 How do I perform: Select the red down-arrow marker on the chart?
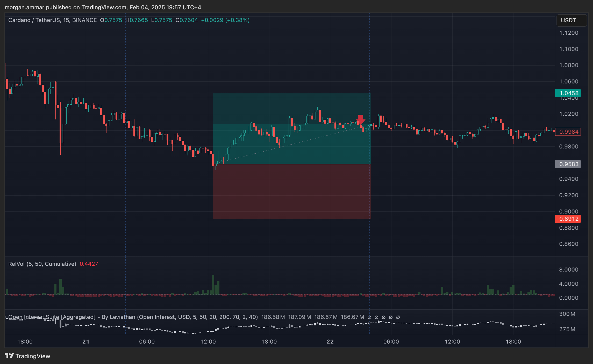point(361,119)
